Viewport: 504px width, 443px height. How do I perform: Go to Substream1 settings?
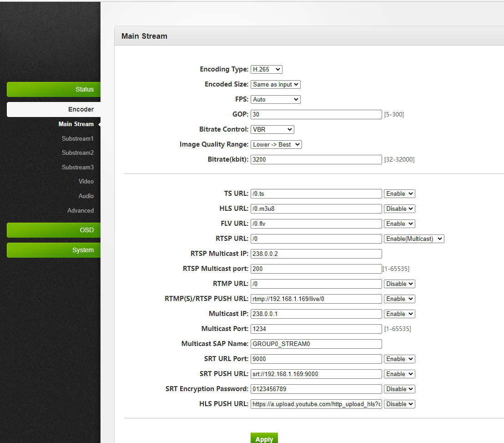click(77, 139)
